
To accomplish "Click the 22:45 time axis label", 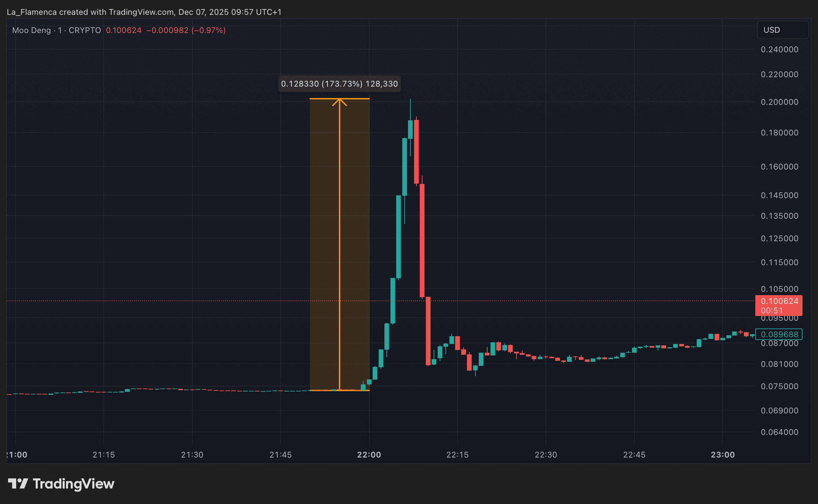I will (x=634, y=454).
